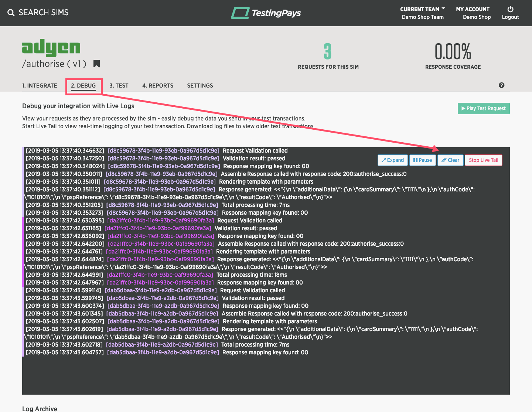
Task: Open the TestingPays logo home link
Action: pos(266,13)
